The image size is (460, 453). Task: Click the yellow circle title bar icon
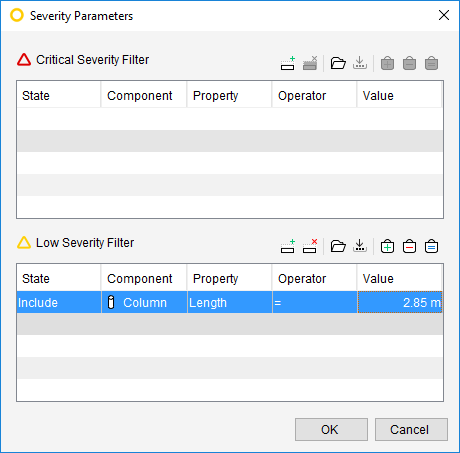click(x=17, y=15)
